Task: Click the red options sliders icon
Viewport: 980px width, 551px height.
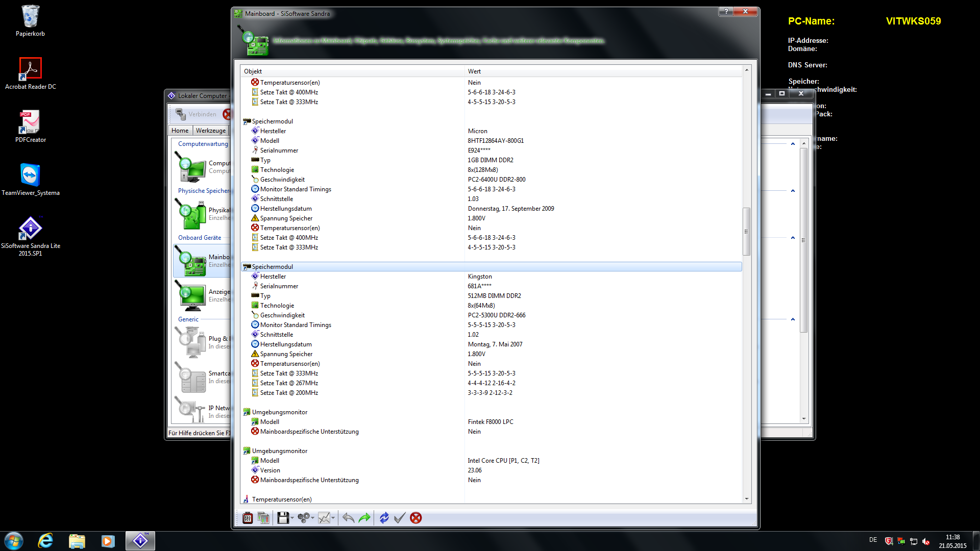Action: click(248, 518)
